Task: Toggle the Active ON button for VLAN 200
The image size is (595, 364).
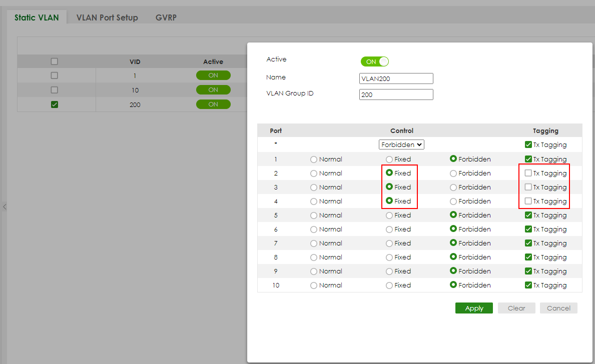Action: pos(213,104)
